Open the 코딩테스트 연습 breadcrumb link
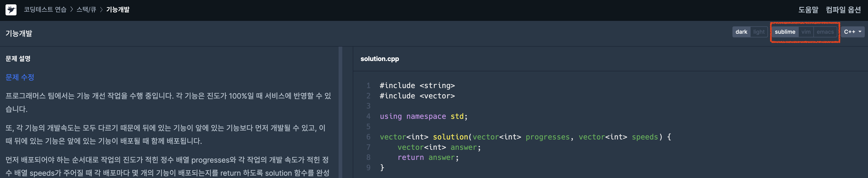 45,10
